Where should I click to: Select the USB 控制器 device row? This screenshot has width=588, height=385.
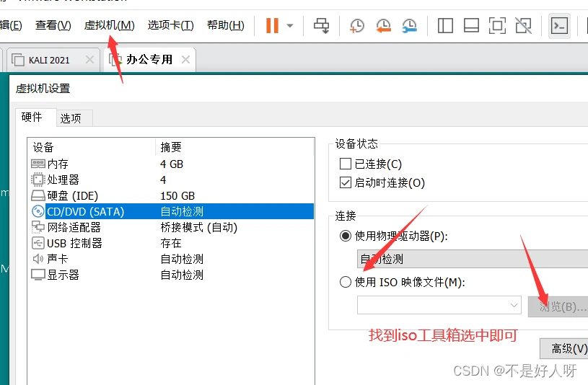(171, 243)
